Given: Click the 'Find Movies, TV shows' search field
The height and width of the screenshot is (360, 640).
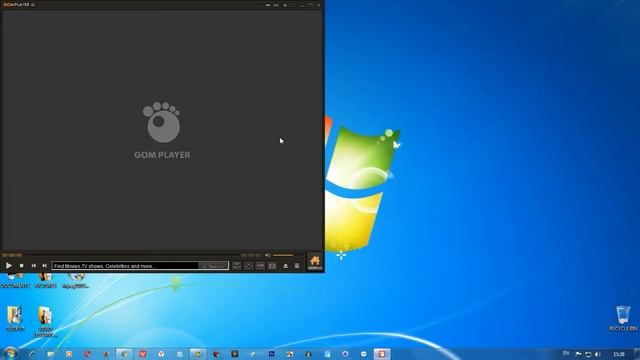Looking at the screenshot, I should point(125,266).
